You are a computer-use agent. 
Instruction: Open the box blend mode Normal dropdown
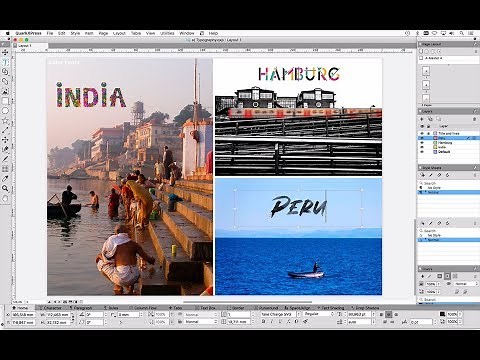tap(200, 322)
